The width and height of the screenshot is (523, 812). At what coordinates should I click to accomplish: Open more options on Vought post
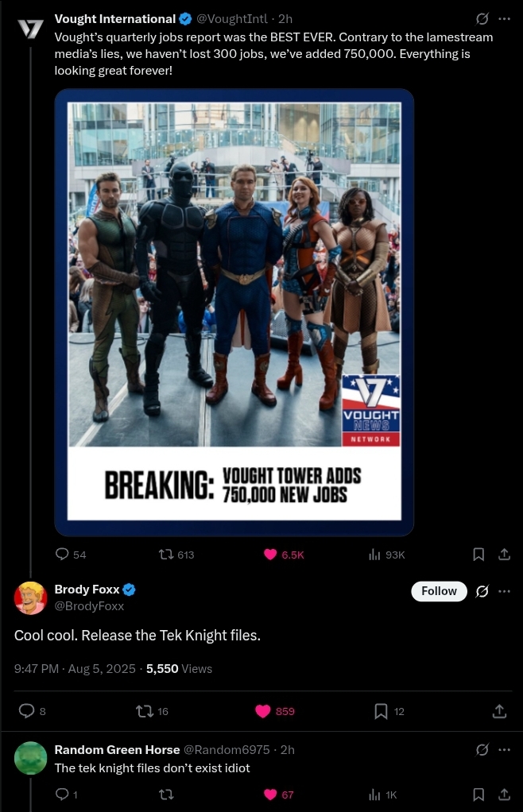pos(505,19)
